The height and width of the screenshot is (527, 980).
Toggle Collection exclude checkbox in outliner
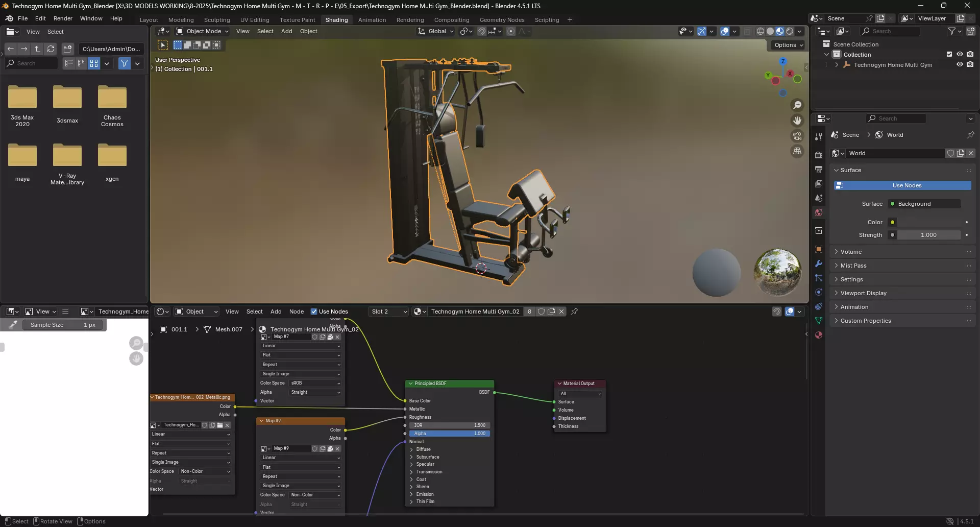949,54
